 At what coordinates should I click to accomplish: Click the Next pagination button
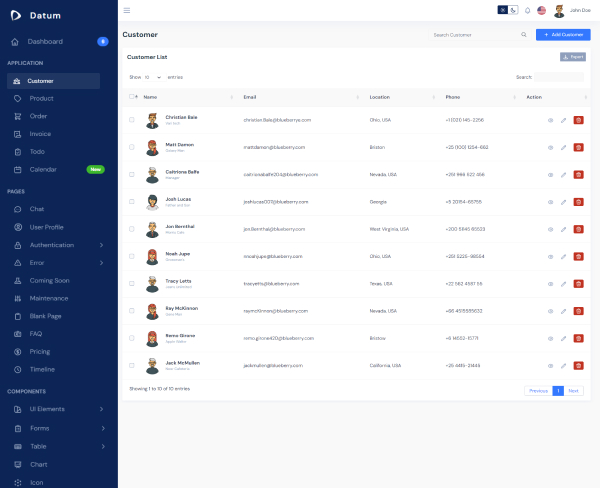pos(573,390)
